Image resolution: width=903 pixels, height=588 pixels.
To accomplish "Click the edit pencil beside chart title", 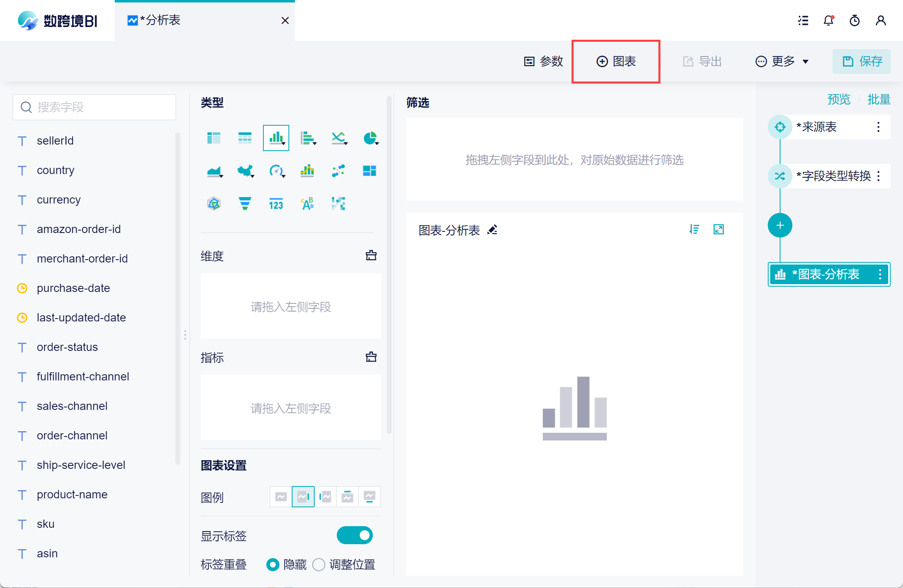I will [x=492, y=230].
